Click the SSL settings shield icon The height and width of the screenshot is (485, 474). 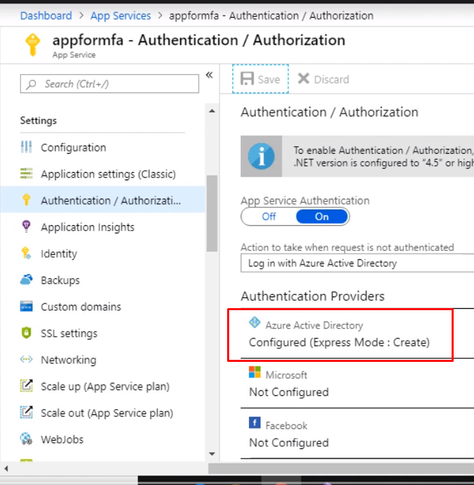click(x=26, y=333)
